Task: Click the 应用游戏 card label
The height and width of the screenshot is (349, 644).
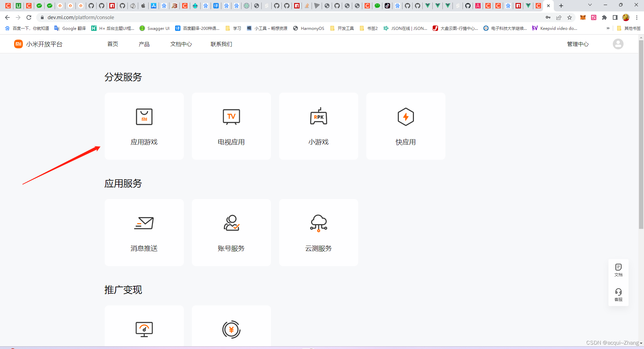Action: (144, 142)
